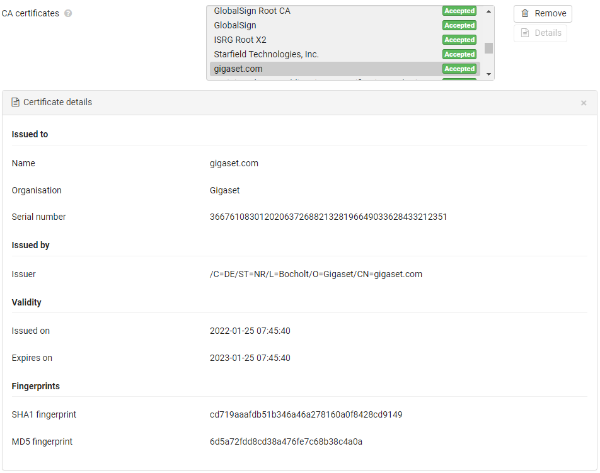Click Accepted badge on ISRG Root X2 row
The height and width of the screenshot is (473, 600).
click(x=459, y=40)
